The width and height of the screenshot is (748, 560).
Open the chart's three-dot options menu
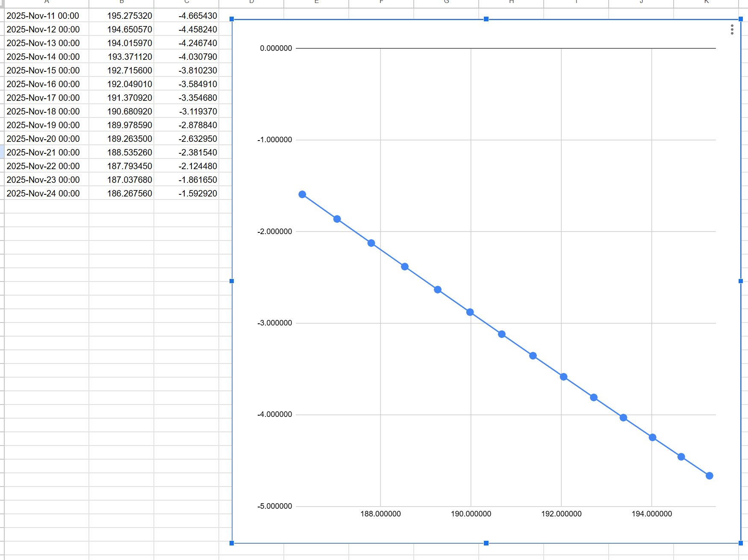[x=732, y=29]
